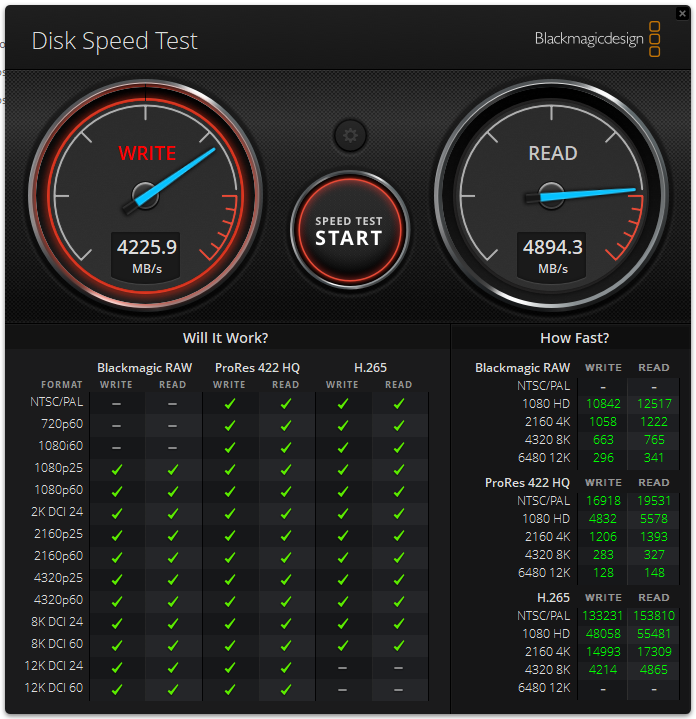Click 12K DCI 24 H.265 write dash

[x=342, y=668]
